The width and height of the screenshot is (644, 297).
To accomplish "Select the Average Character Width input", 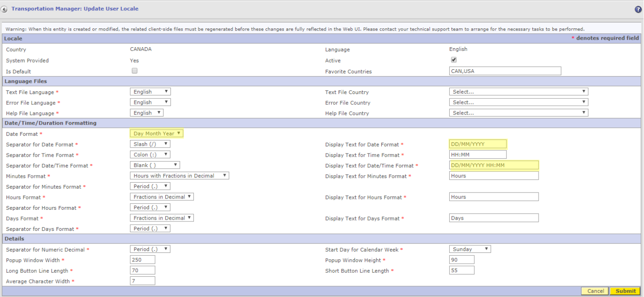I will pos(142,281).
